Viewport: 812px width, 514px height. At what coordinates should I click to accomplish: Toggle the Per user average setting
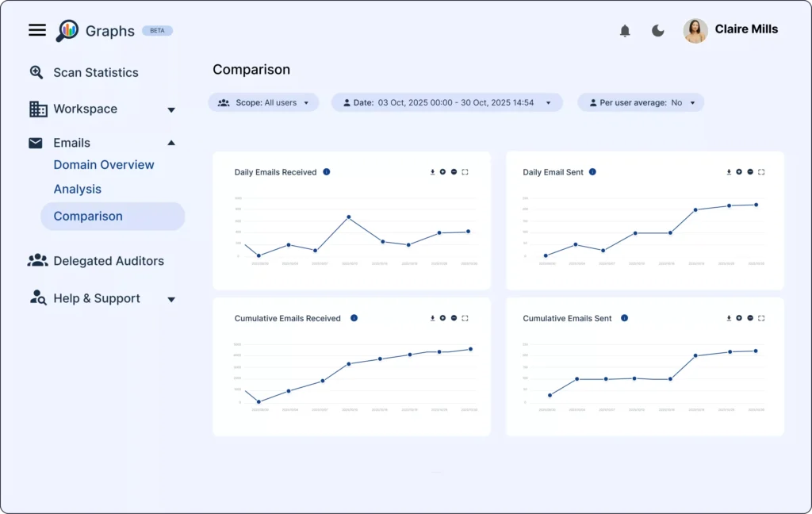pos(640,102)
